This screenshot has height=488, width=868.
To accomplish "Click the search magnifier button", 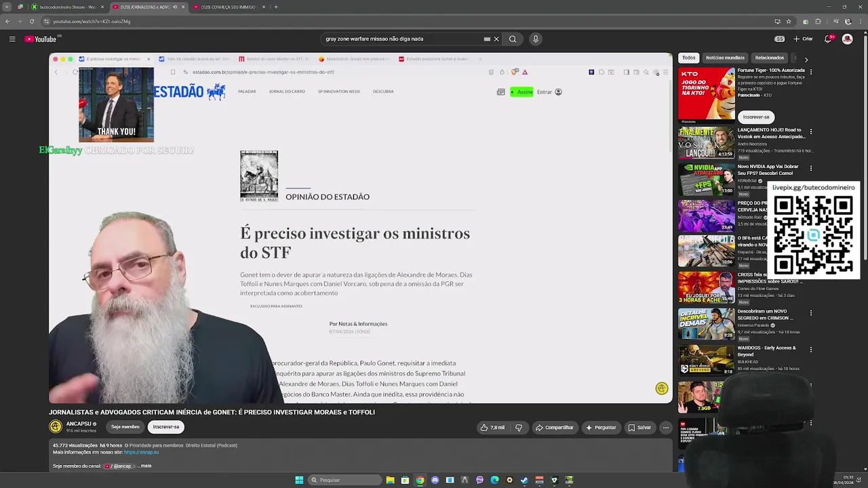I will coord(513,39).
